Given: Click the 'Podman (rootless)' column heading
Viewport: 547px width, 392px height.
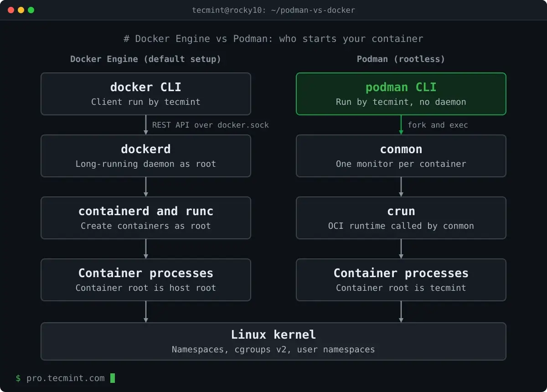Looking at the screenshot, I should [x=401, y=59].
